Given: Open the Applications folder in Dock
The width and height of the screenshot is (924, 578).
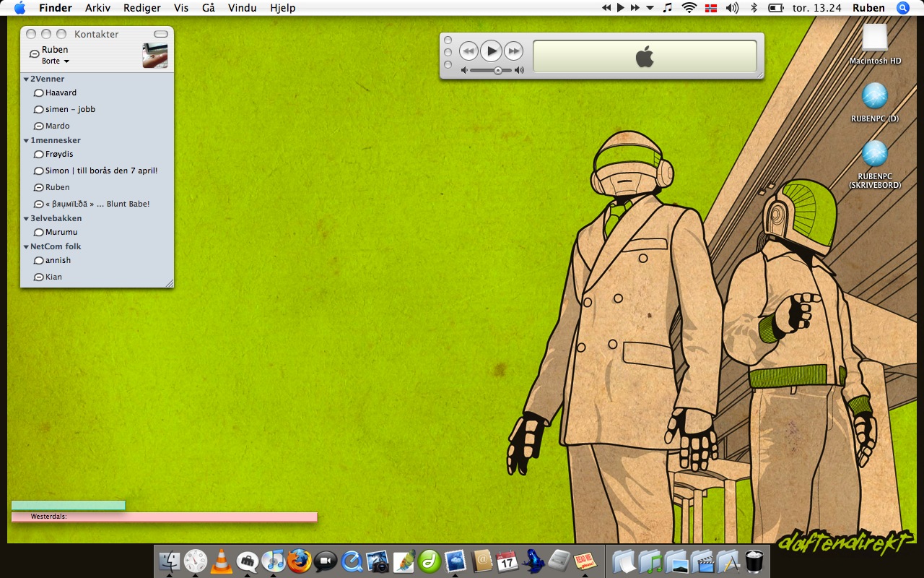Looking at the screenshot, I should click(728, 561).
